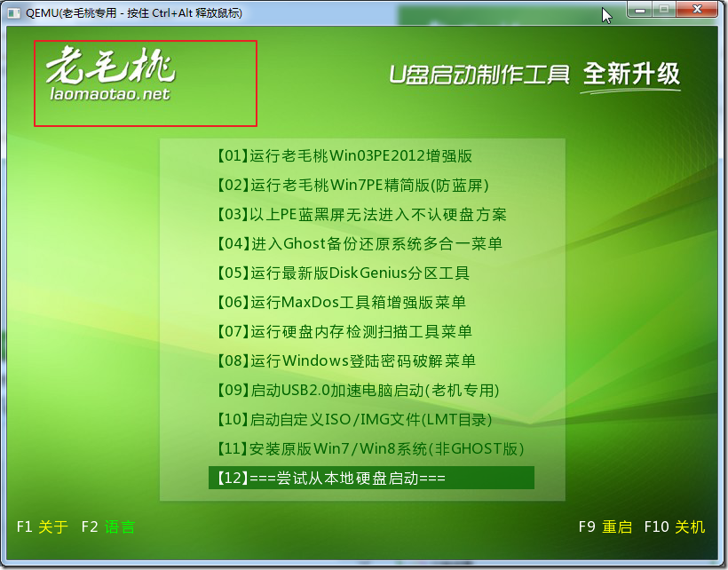
Task: Close the QEMU window
Action: pos(697,9)
